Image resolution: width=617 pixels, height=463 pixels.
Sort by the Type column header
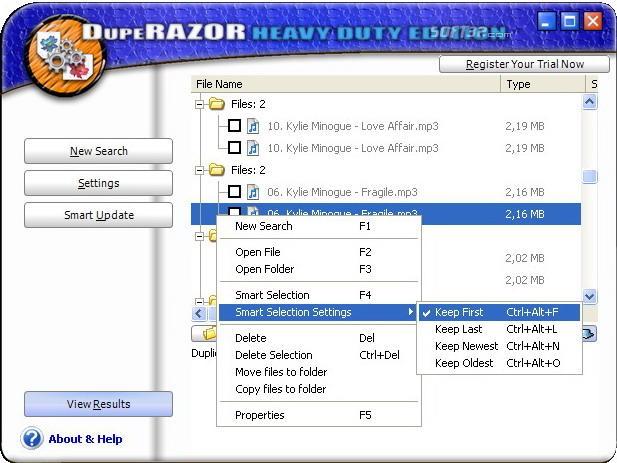pos(543,84)
